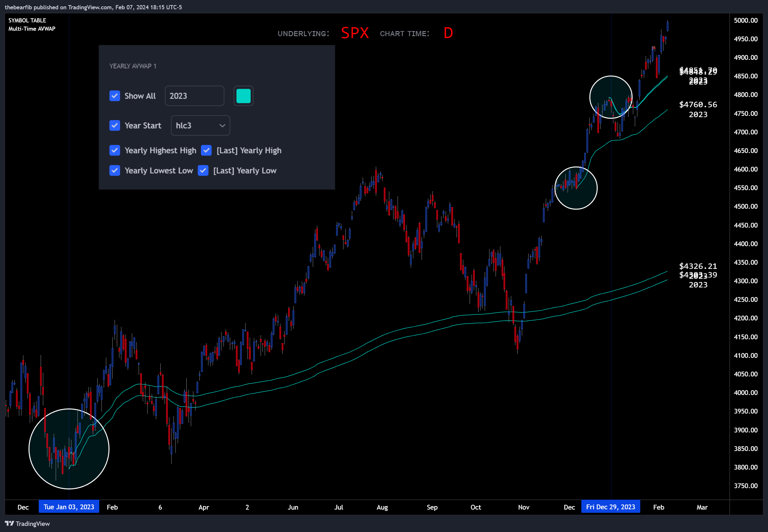Click the Nov label on time axis
This screenshot has height=532, width=768.
tap(524, 507)
